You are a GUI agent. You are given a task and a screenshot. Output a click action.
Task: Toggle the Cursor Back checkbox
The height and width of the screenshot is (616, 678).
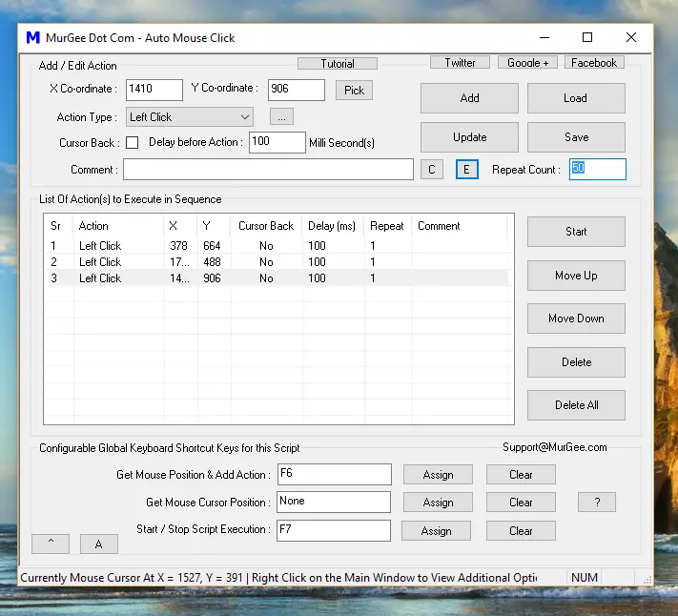133,143
